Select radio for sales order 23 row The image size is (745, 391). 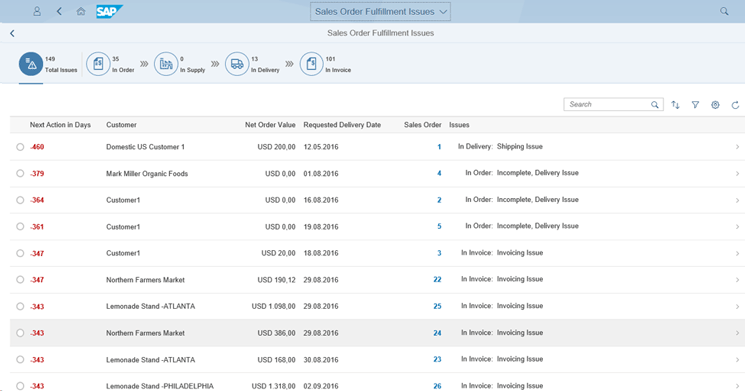tap(20, 360)
